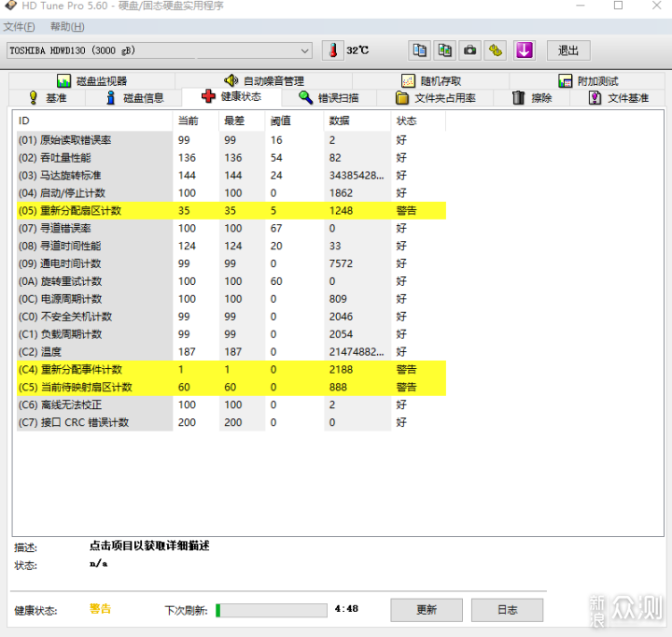The width and height of the screenshot is (672, 637).
Task: Switch to the 磁盘监视器 tab
Action: (x=92, y=80)
